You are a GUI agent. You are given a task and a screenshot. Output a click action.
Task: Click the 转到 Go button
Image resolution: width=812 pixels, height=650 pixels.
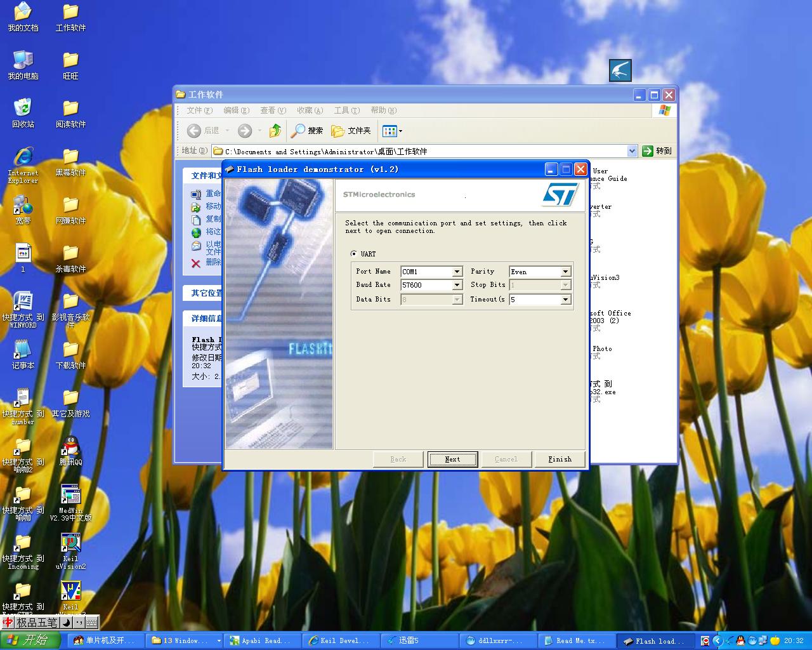[x=657, y=151]
